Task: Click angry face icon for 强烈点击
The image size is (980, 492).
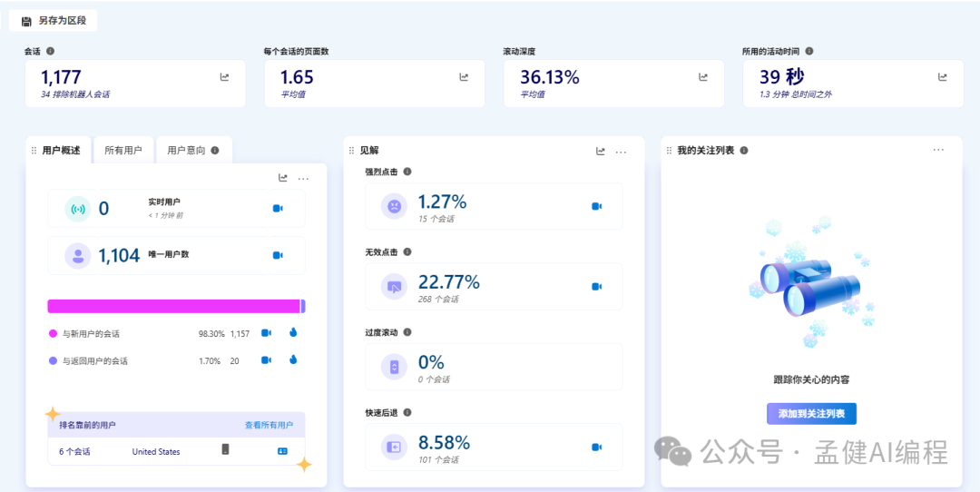Action: (395, 206)
